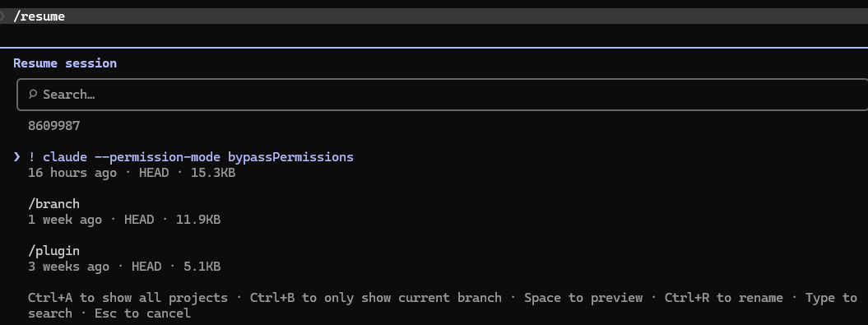This screenshot has height=325, width=868.
Task: Click the 15.3KB size label
Action: click(x=213, y=173)
